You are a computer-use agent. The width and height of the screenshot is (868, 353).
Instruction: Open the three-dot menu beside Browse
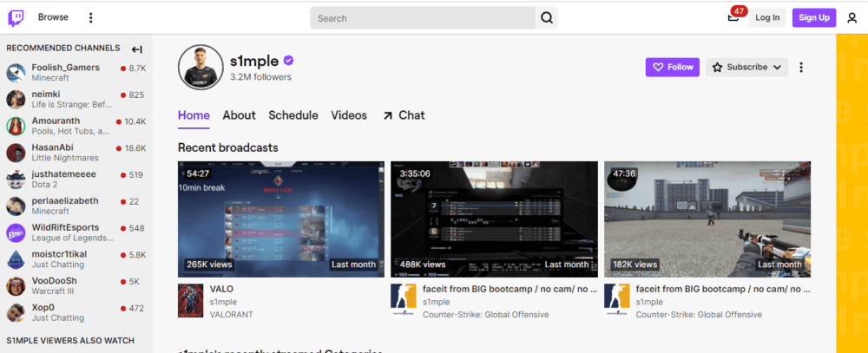tap(91, 17)
